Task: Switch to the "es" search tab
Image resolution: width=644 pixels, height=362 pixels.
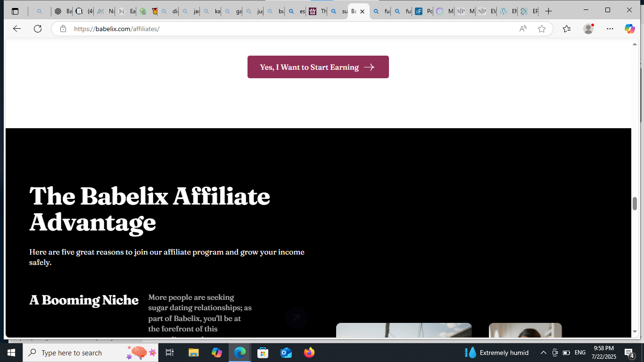Action: (x=297, y=11)
